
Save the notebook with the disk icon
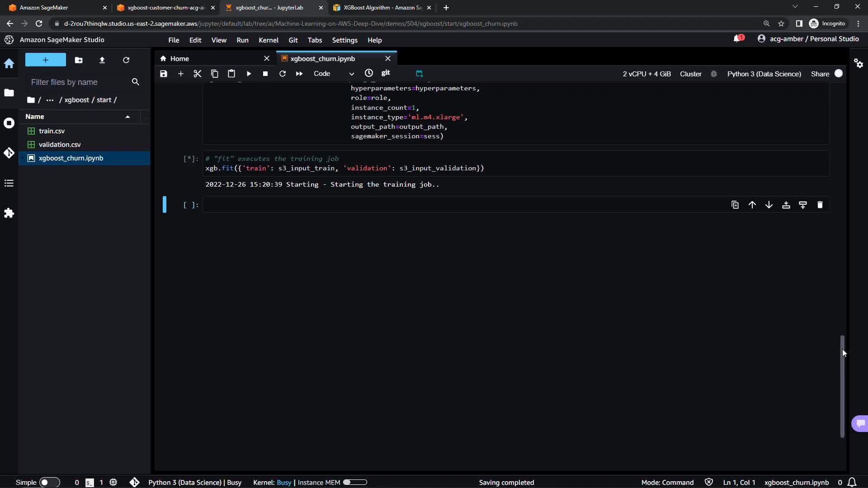point(164,74)
